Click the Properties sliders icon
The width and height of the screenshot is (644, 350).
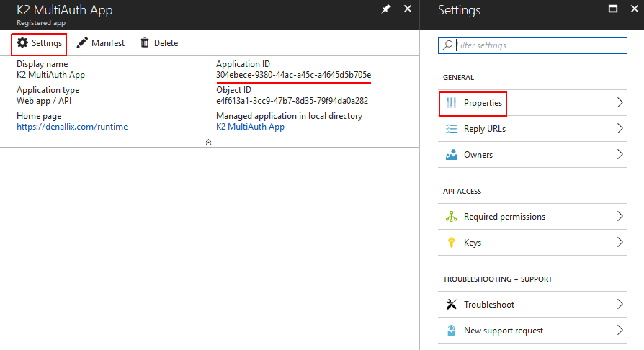tap(452, 103)
